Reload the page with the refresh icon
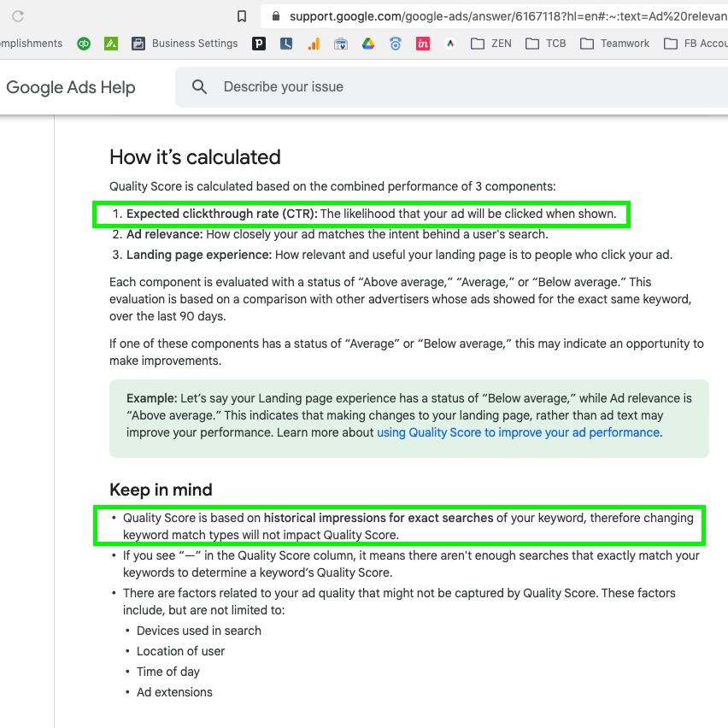728x728 pixels. [17, 16]
